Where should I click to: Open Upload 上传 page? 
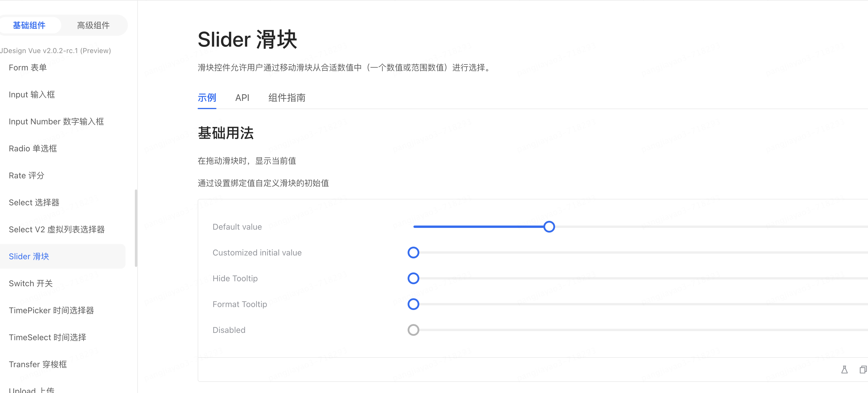coord(31,390)
